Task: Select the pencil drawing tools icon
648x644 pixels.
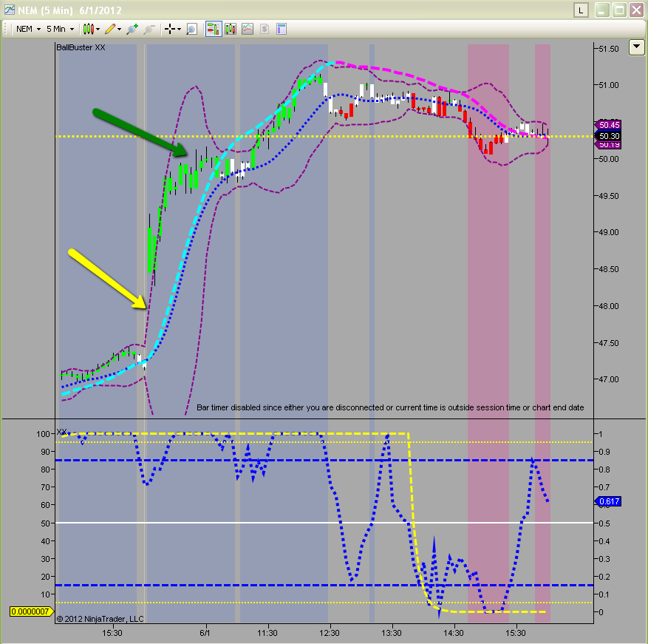Action: (110, 29)
